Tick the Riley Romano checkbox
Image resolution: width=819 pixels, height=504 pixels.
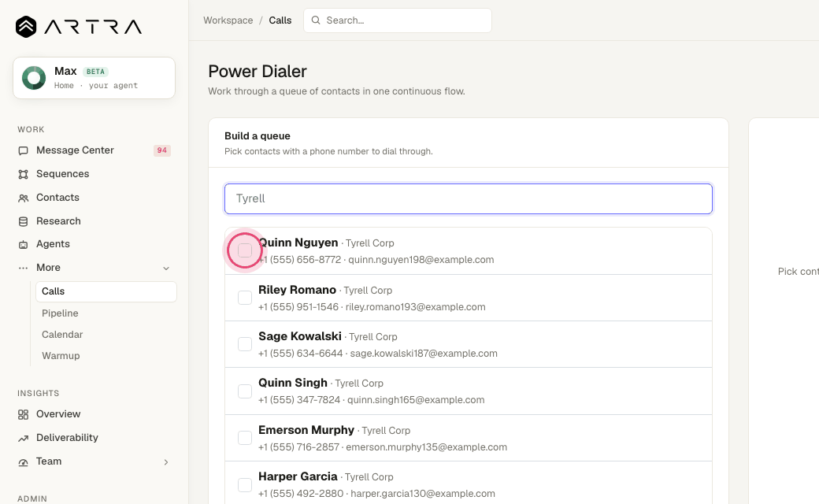(x=244, y=298)
